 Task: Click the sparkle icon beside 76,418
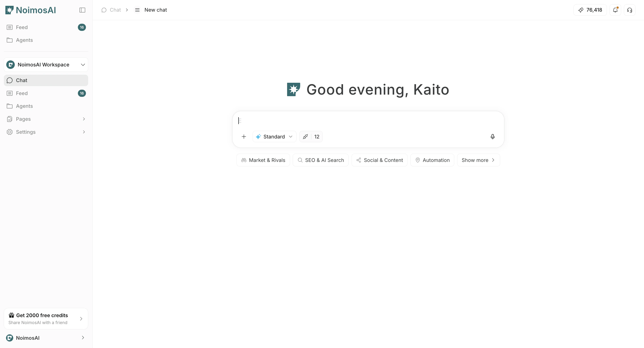tap(581, 10)
